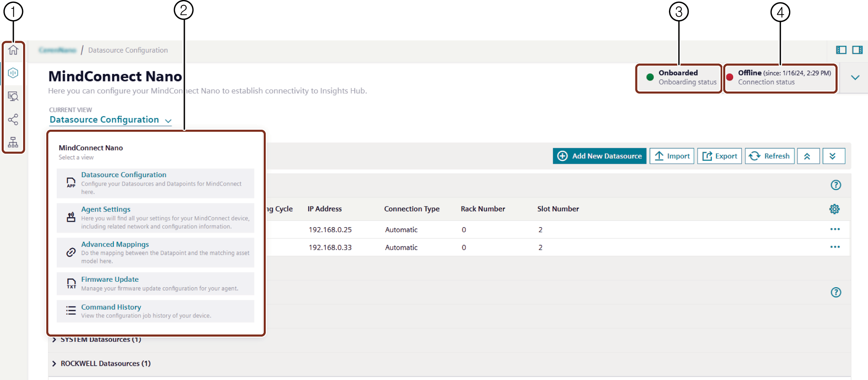Open the Current View dropdown
Image resolution: width=868 pixels, height=380 pixels.
click(111, 120)
